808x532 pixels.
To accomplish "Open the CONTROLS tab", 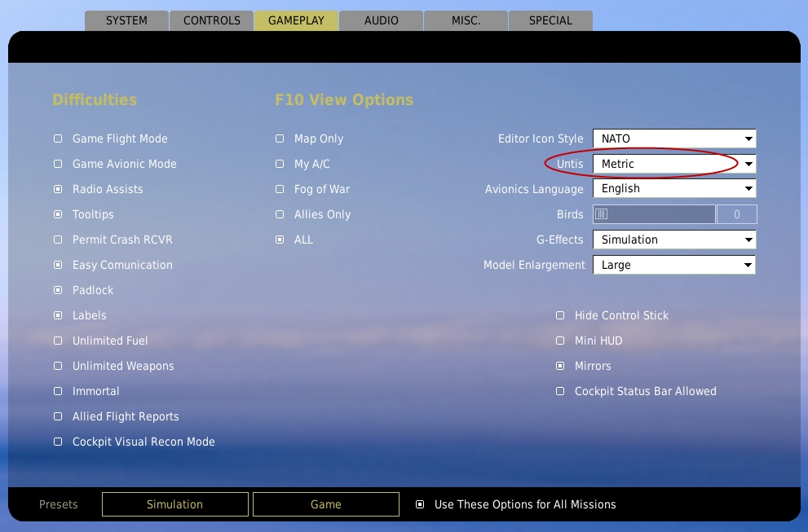I will point(212,20).
